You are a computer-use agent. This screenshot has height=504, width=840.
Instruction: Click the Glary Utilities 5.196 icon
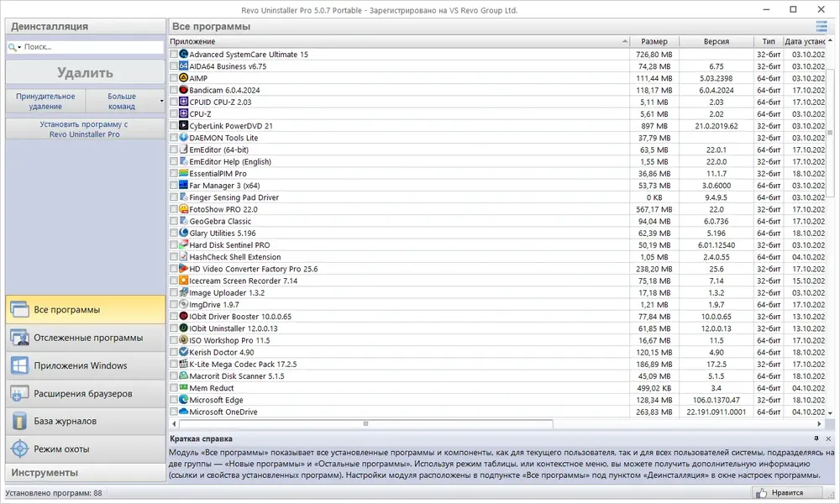tap(184, 233)
